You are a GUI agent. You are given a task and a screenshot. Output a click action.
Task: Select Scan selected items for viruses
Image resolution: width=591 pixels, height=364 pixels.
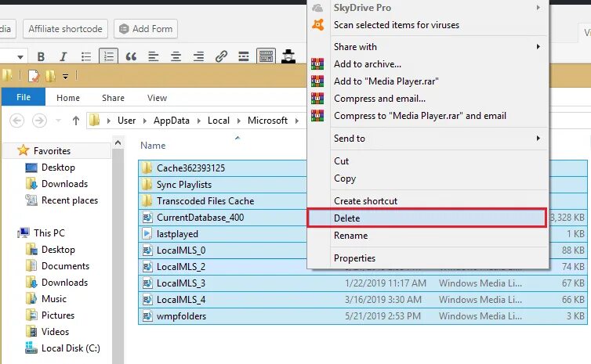tap(427, 25)
